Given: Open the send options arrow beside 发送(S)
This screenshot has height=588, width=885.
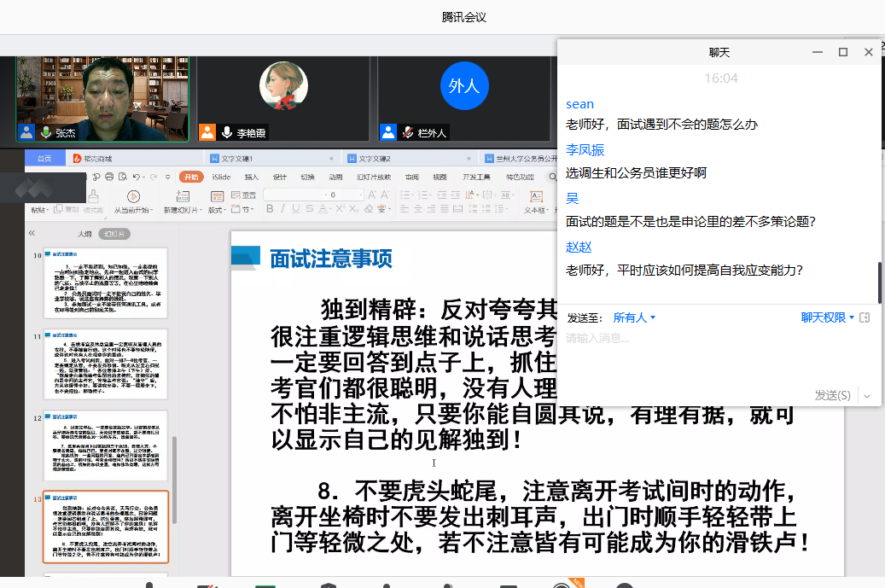Looking at the screenshot, I should [868, 395].
